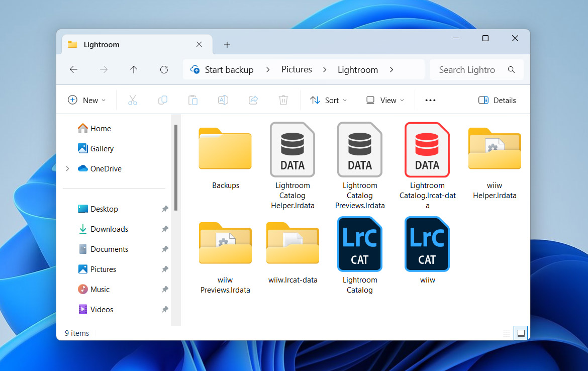588x371 pixels.
Task: Open Downloads in the sidebar
Action: pyautogui.click(x=103, y=229)
